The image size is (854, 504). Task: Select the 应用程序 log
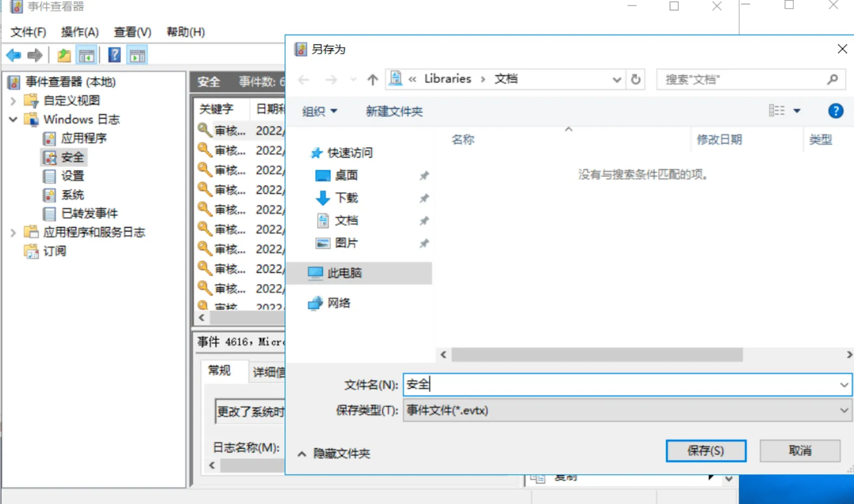click(83, 138)
